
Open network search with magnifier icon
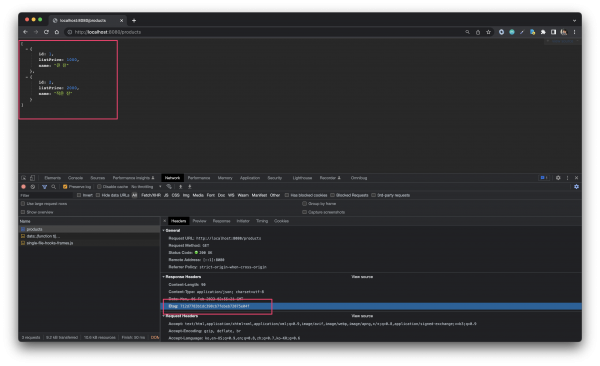pos(54,187)
